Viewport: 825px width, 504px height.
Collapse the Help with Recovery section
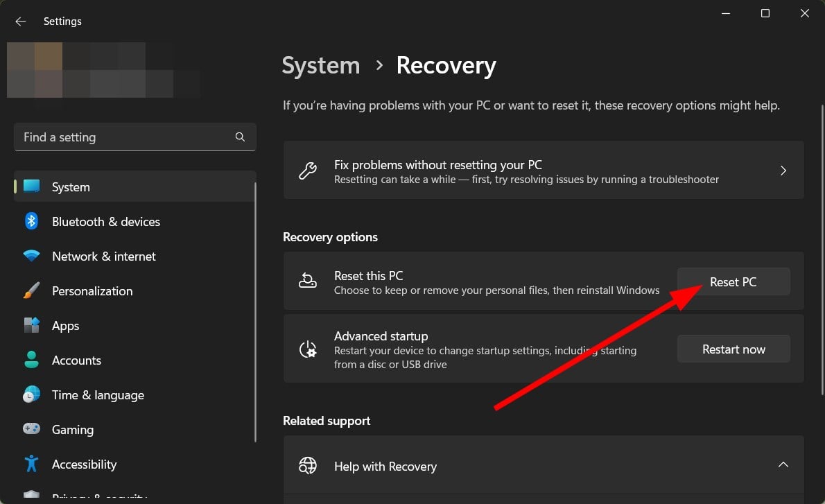[x=783, y=464]
